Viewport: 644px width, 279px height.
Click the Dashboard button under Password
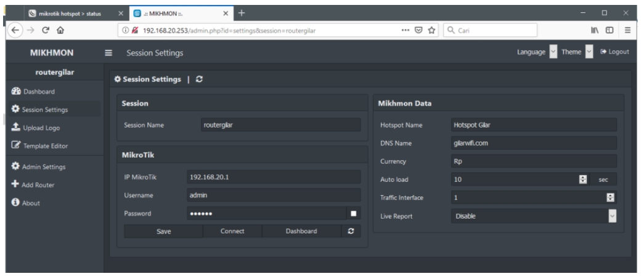(301, 231)
